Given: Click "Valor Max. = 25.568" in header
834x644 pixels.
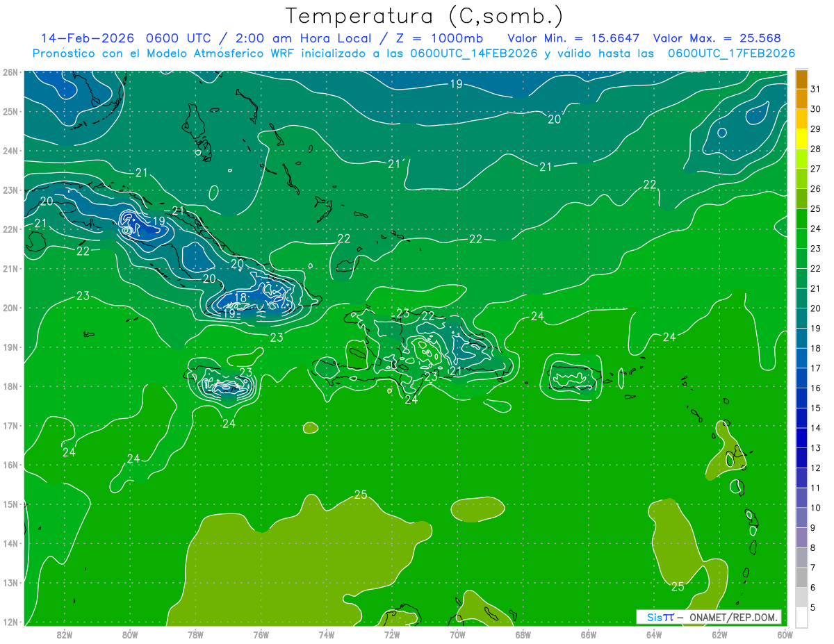Looking at the screenshot, I should pyautogui.click(x=717, y=38).
